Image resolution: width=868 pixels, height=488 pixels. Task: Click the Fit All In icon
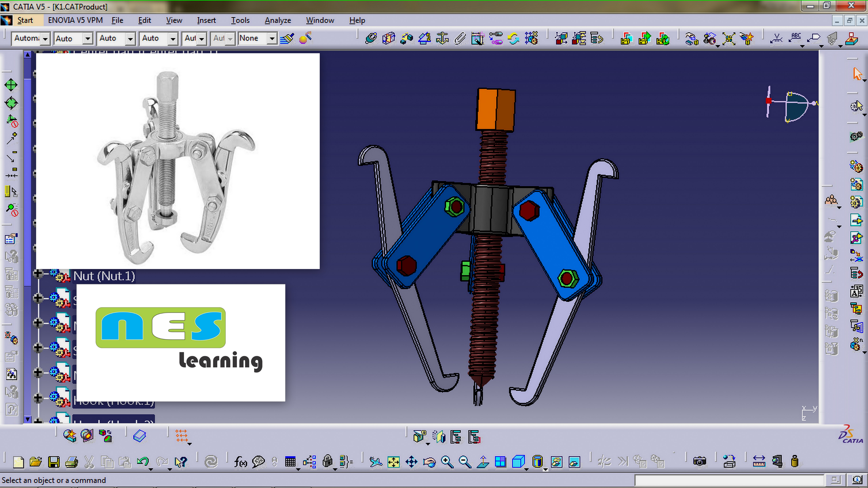coord(393,462)
